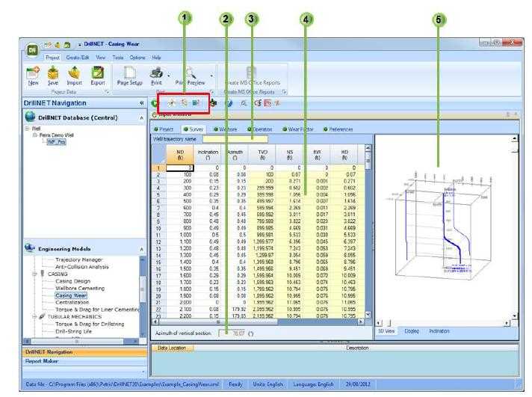Switch to the Operation input tab
532x397 pixels.
click(260, 129)
